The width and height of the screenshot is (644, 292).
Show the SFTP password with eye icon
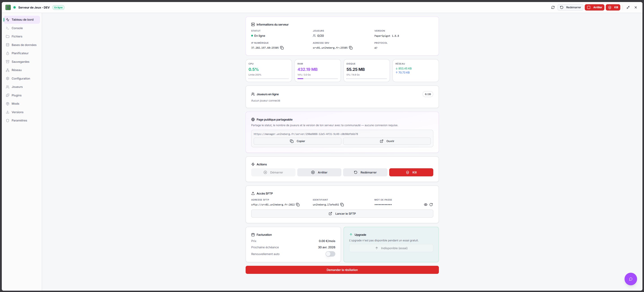pos(425,205)
